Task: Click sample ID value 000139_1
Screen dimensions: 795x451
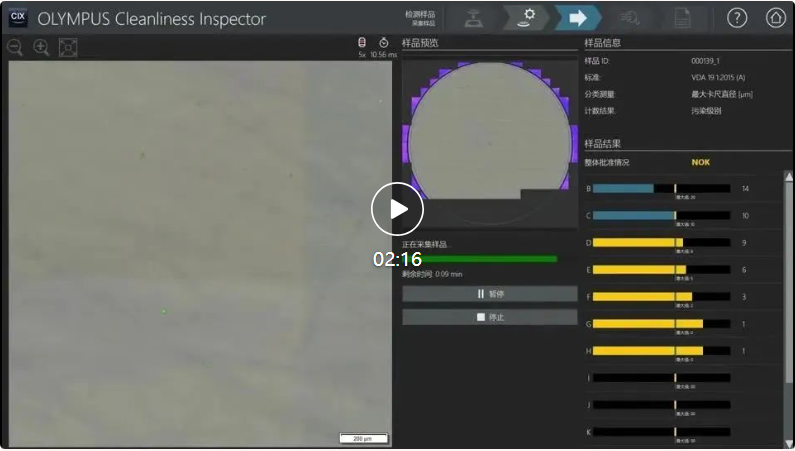Action: (x=705, y=61)
